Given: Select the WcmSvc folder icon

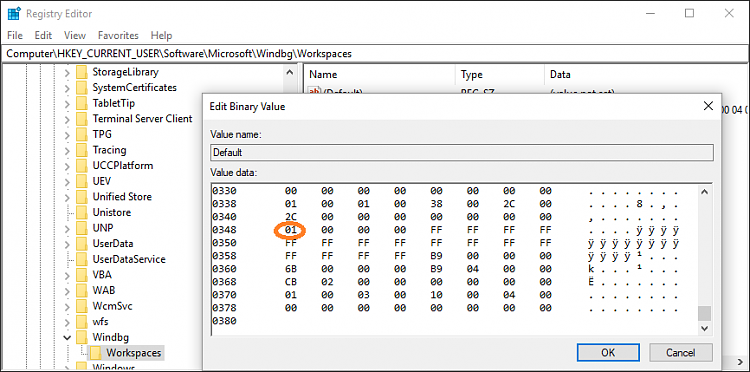Looking at the screenshot, I should click(83, 306).
